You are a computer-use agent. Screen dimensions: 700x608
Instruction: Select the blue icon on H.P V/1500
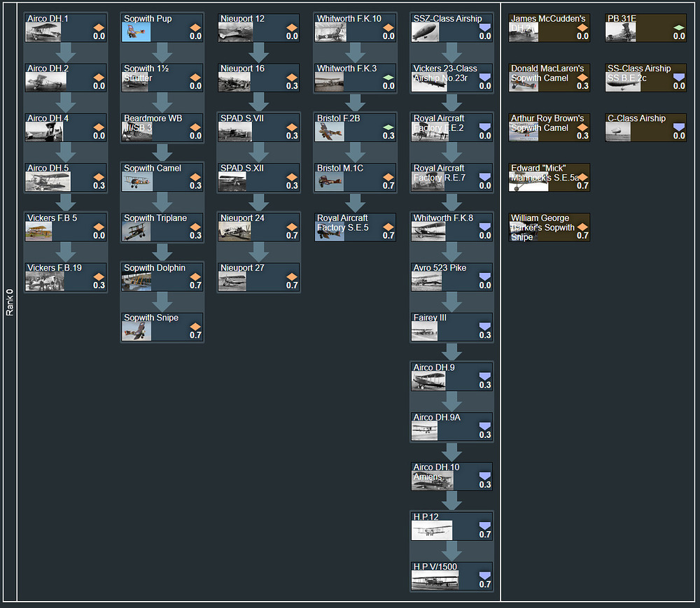[x=485, y=576]
